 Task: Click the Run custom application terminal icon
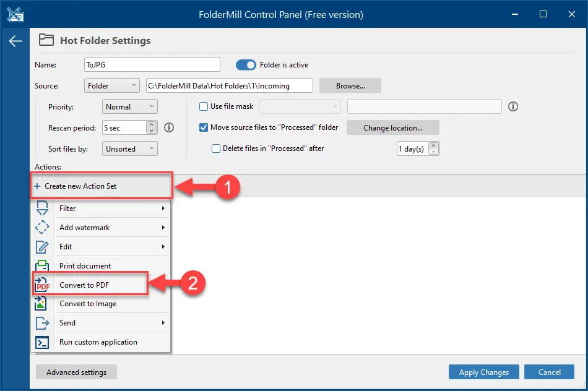tap(42, 342)
